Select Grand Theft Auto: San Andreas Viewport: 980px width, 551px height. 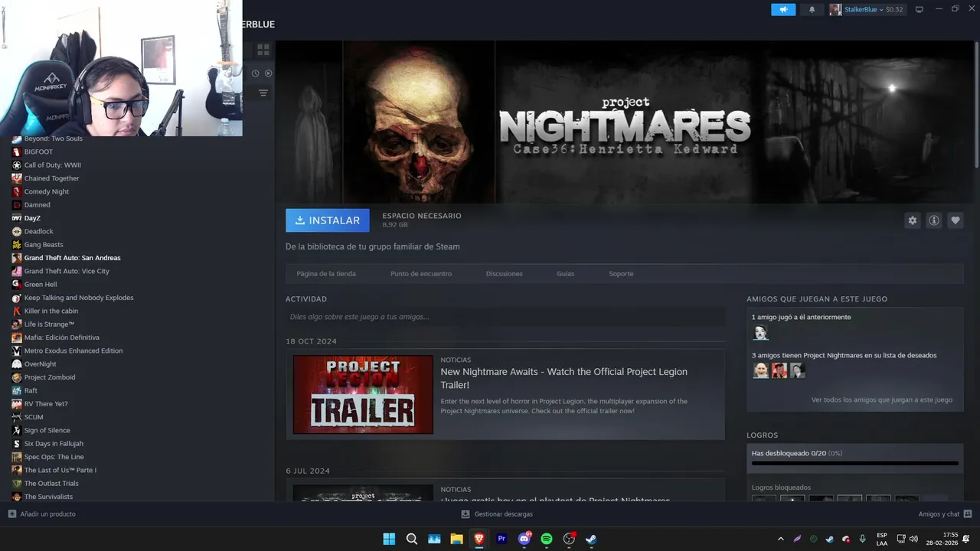point(72,258)
